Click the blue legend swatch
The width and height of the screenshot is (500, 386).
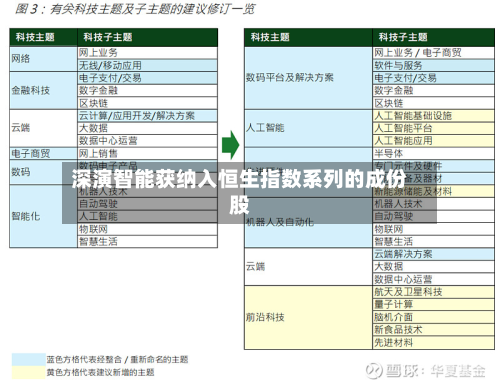tap(28, 360)
